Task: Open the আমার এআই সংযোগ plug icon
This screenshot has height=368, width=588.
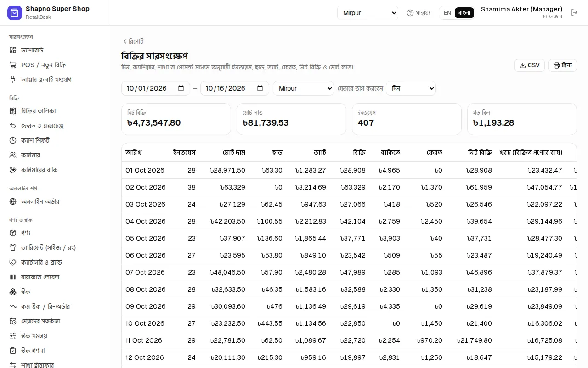Action: (x=13, y=80)
